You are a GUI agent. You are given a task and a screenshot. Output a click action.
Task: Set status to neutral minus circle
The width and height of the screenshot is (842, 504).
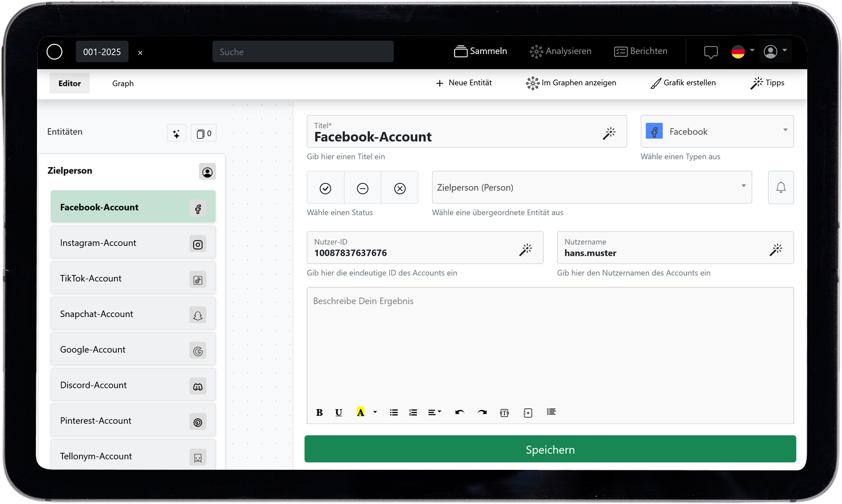(x=362, y=188)
